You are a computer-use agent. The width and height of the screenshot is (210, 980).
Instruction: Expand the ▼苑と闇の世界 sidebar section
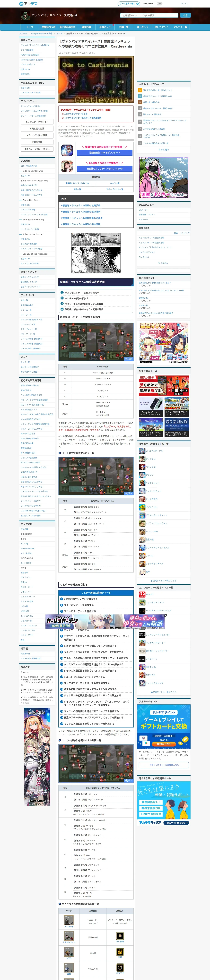[37, 129]
